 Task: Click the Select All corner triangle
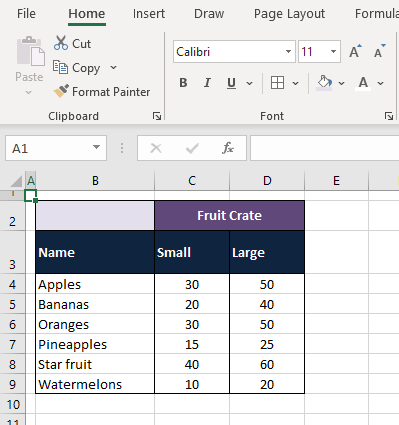16,181
